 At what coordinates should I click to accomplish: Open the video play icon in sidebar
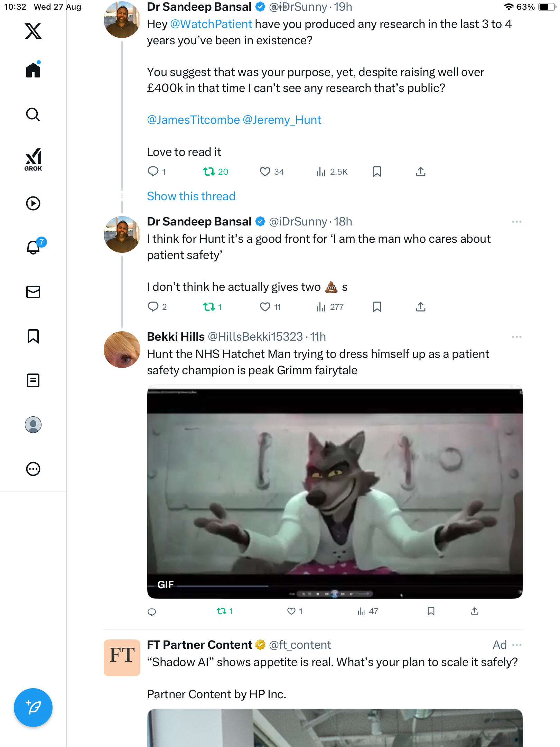(x=33, y=203)
